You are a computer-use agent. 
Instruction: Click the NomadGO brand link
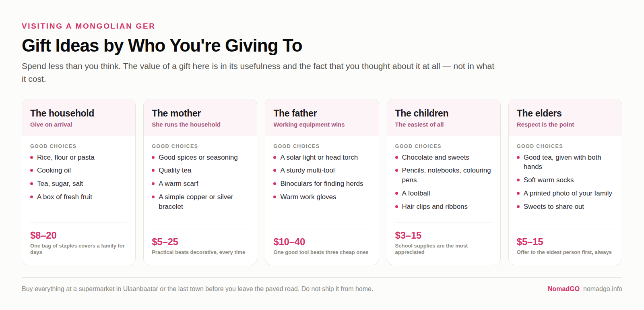coord(563,289)
